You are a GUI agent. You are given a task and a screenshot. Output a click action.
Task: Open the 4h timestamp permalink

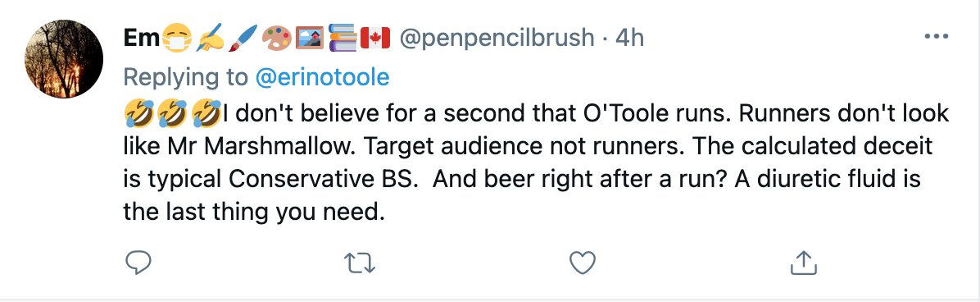[629, 39]
